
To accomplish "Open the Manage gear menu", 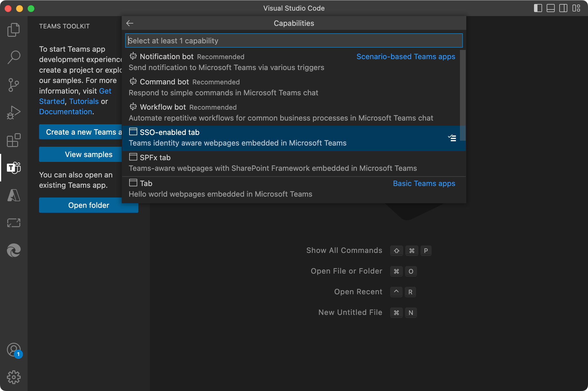I will (x=13, y=377).
